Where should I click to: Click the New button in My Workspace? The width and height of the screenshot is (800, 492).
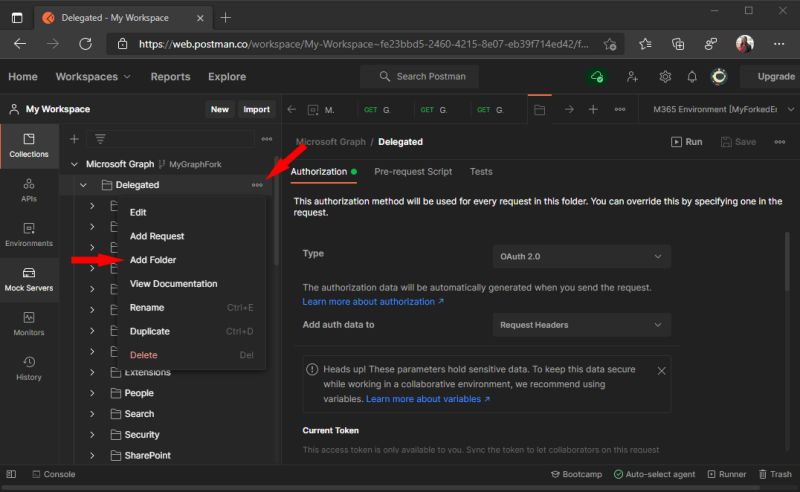pos(220,109)
